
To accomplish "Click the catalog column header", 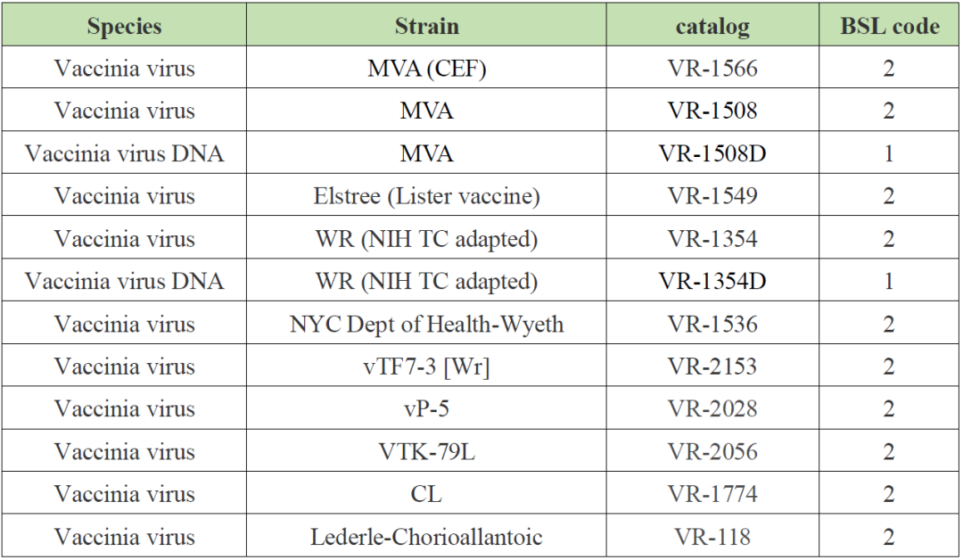I will pos(712,26).
